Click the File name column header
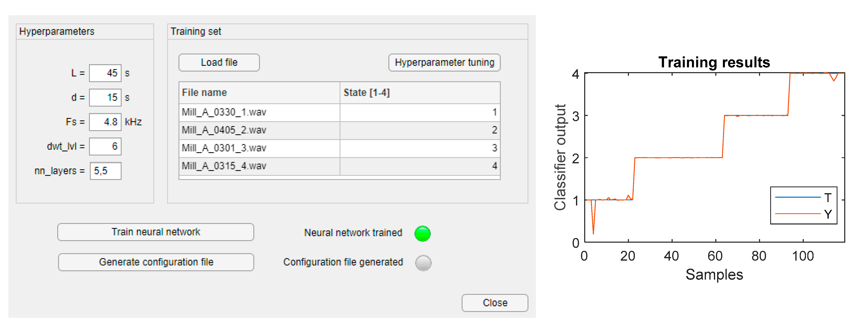Image resolution: width=868 pixels, height=327 pixels. click(259, 93)
